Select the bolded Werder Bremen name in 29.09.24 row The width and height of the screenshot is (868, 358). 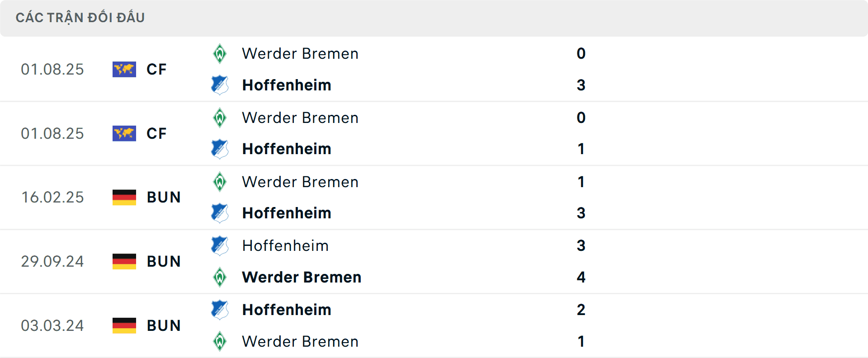point(301,277)
